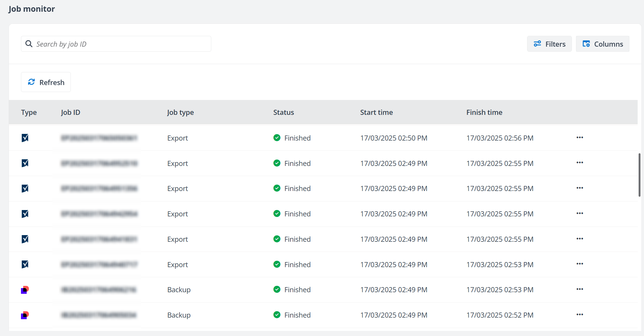This screenshot has width=644, height=336.
Task: Sort by the Start time column header
Action: pyautogui.click(x=376, y=112)
